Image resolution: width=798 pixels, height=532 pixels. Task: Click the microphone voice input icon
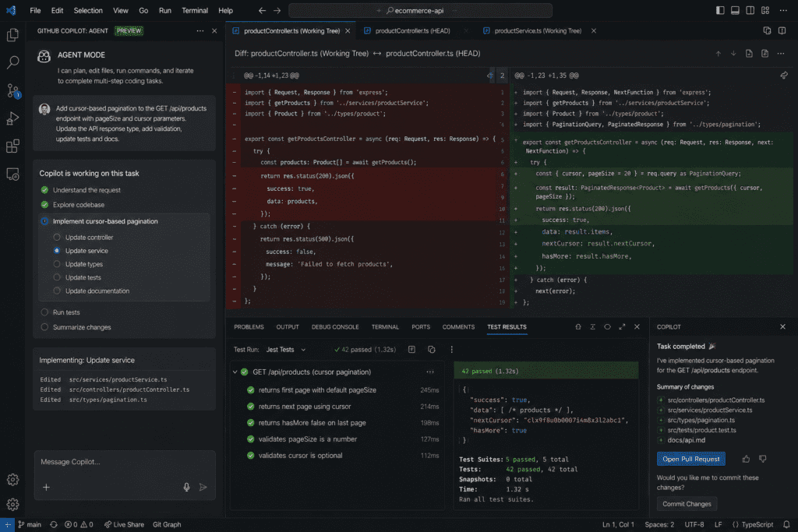(x=187, y=488)
